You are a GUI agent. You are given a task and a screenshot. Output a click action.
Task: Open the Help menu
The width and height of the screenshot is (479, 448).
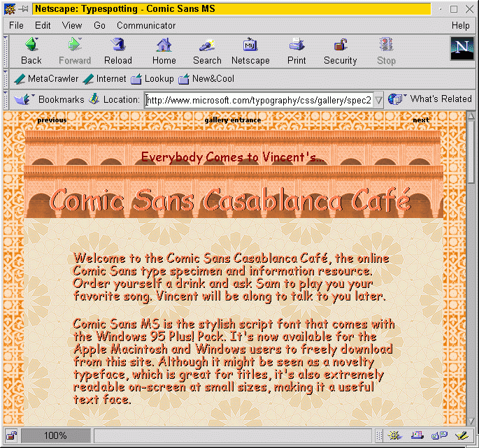460,25
